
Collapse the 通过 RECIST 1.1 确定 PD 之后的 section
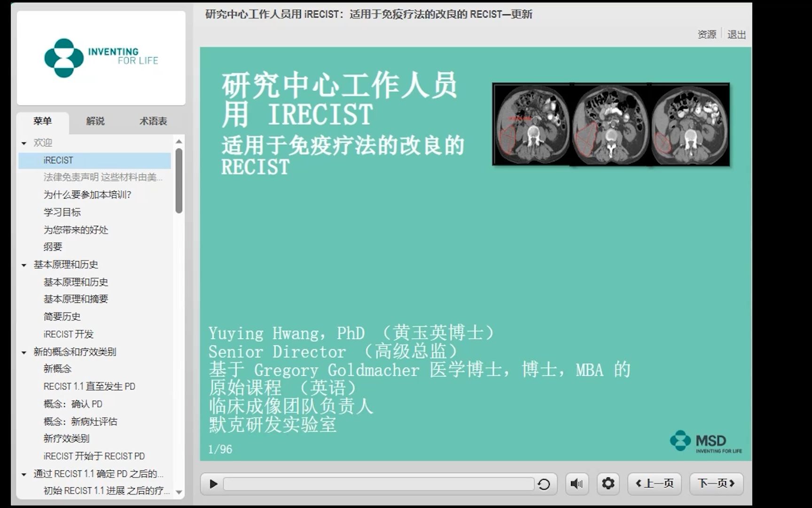(24, 475)
